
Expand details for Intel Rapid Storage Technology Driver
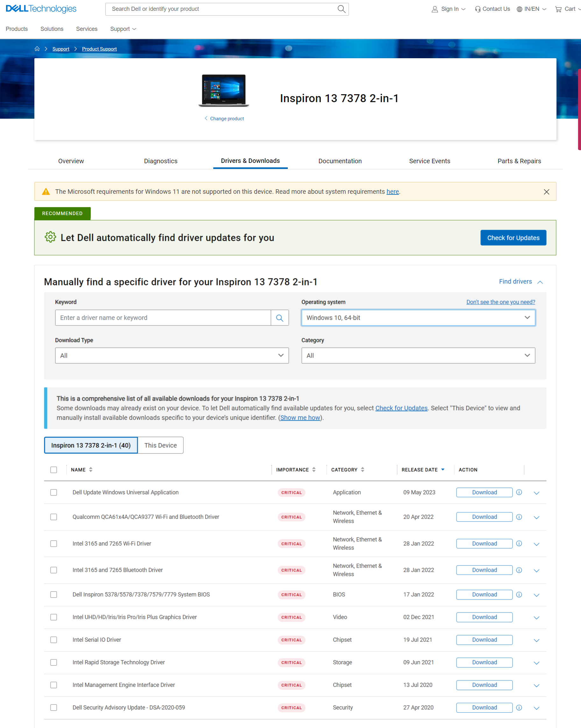pos(536,662)
